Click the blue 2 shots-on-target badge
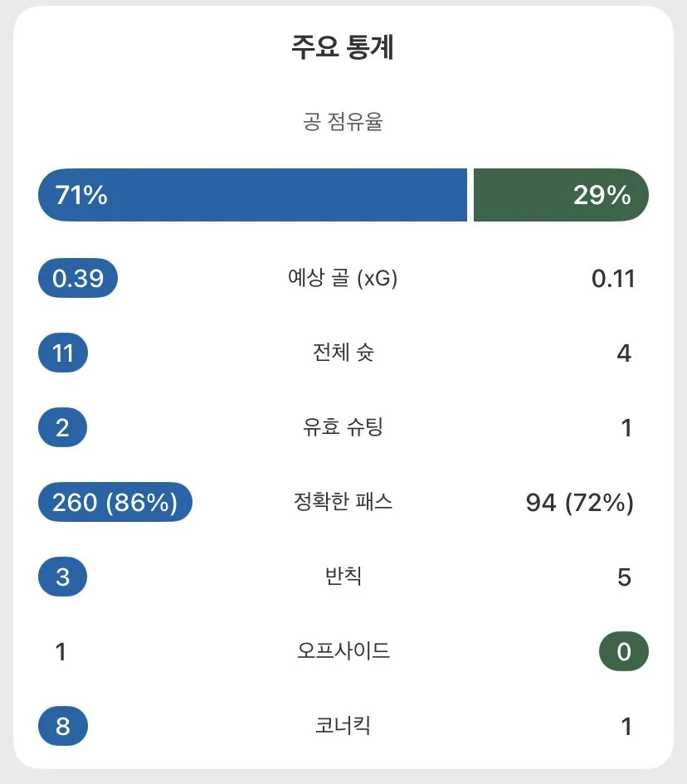This screenshot has height=784, width=687. tap(63, 428)
